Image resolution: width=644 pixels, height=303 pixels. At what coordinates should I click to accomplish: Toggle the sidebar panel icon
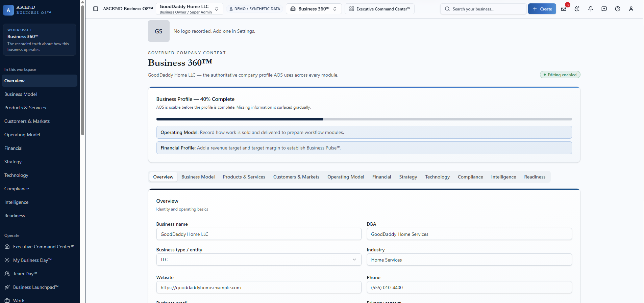tap(96, 9)
